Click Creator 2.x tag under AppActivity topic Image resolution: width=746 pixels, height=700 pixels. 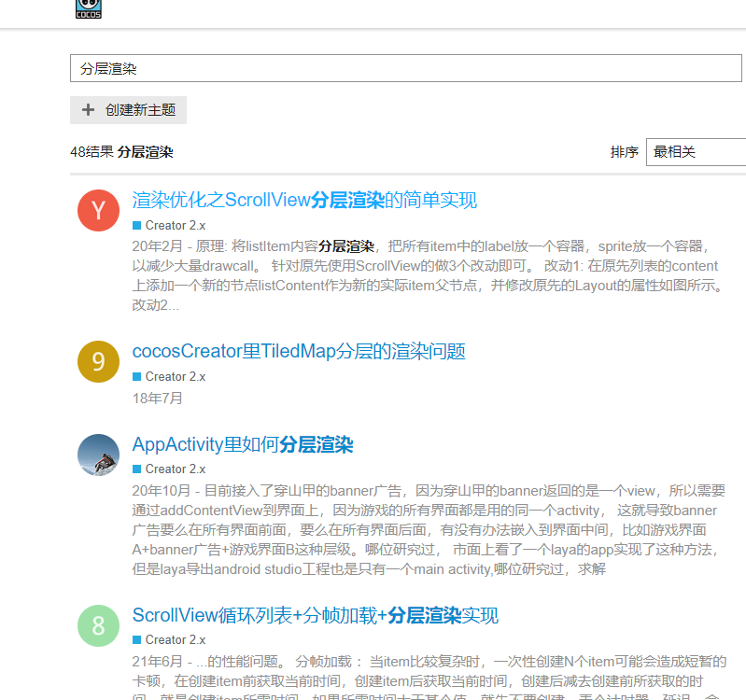pos(169,469)
